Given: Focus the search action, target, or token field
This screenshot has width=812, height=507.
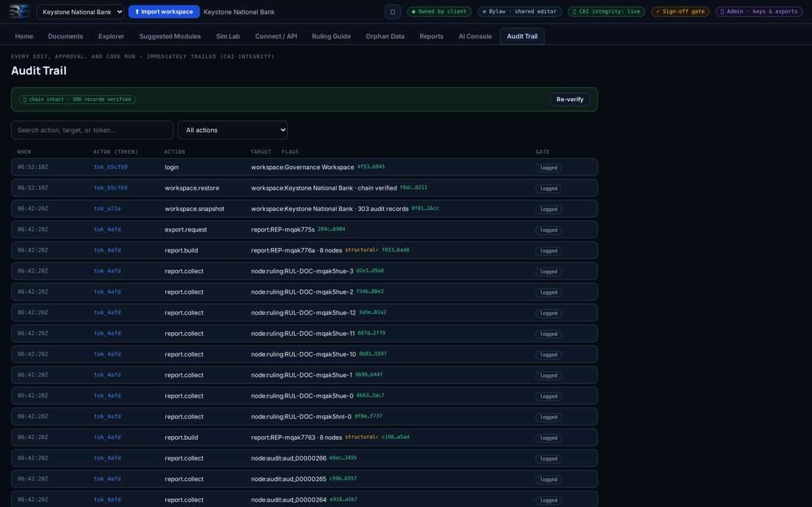Looking at the screenshot, I should tap(92, 130).
